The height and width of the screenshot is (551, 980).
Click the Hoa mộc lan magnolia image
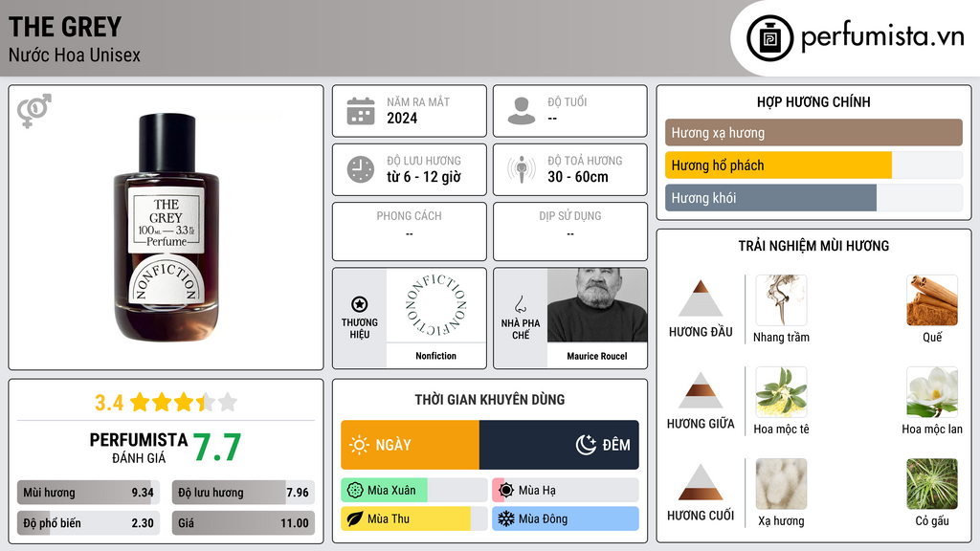coord(932,392)
